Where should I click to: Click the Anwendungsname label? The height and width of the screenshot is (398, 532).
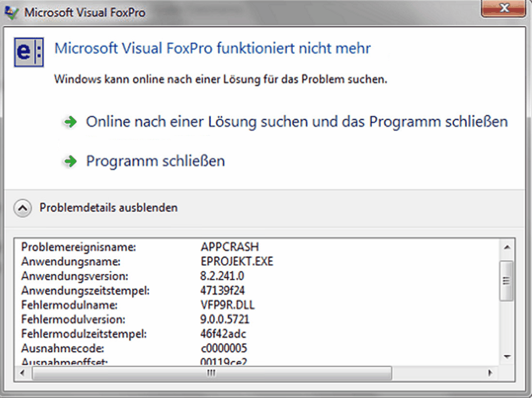click(x=71, y=261)
